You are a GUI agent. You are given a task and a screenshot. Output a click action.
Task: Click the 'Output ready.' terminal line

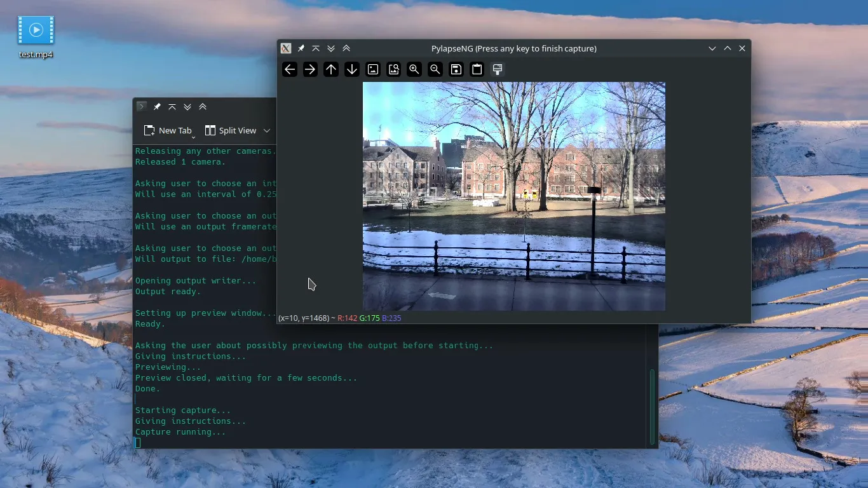pyautogui.click(x=168, y=292)
